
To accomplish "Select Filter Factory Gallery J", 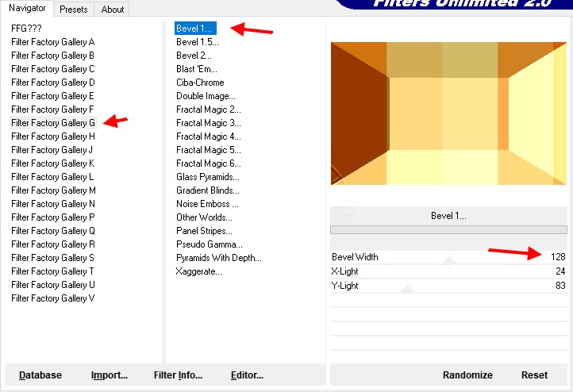I will tap(53, 150).
